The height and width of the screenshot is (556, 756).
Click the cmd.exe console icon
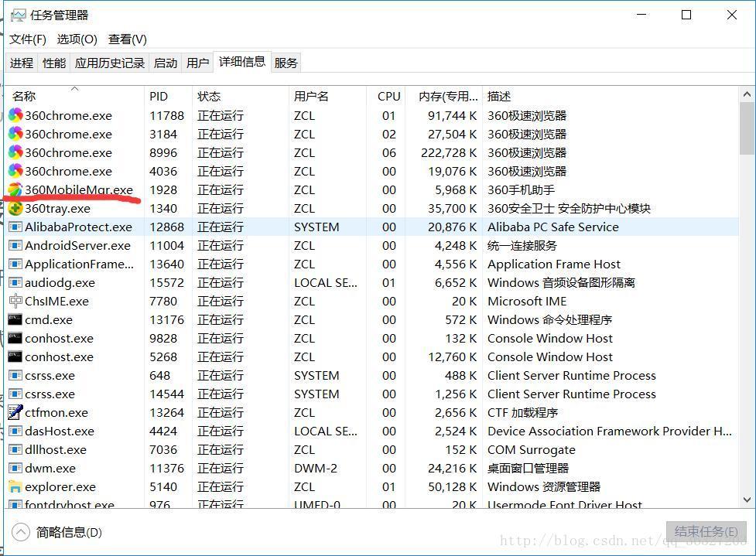tap(15, 320)
